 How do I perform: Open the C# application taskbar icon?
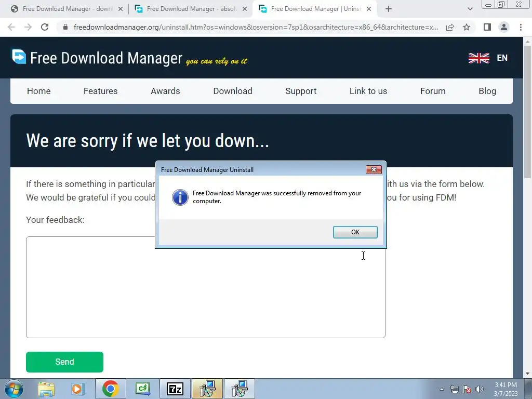click(142, 389)
